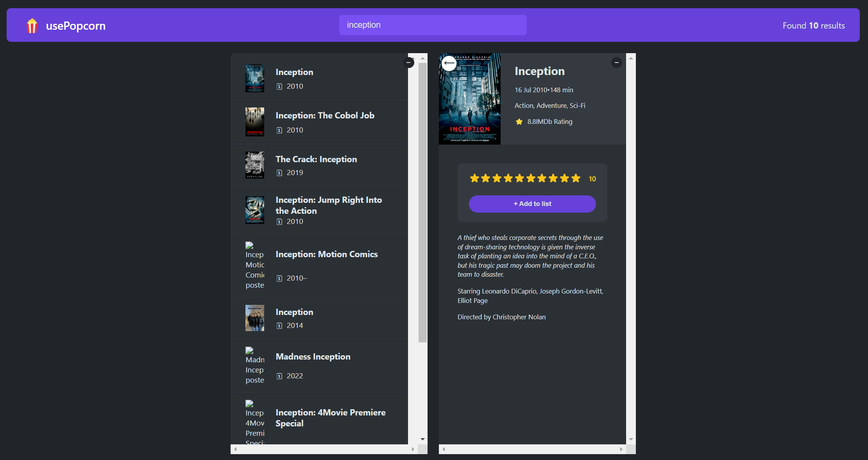Set rating to ten stars
Image resolution: width=868 pixels, height=460 pixels.
point(576,179)
